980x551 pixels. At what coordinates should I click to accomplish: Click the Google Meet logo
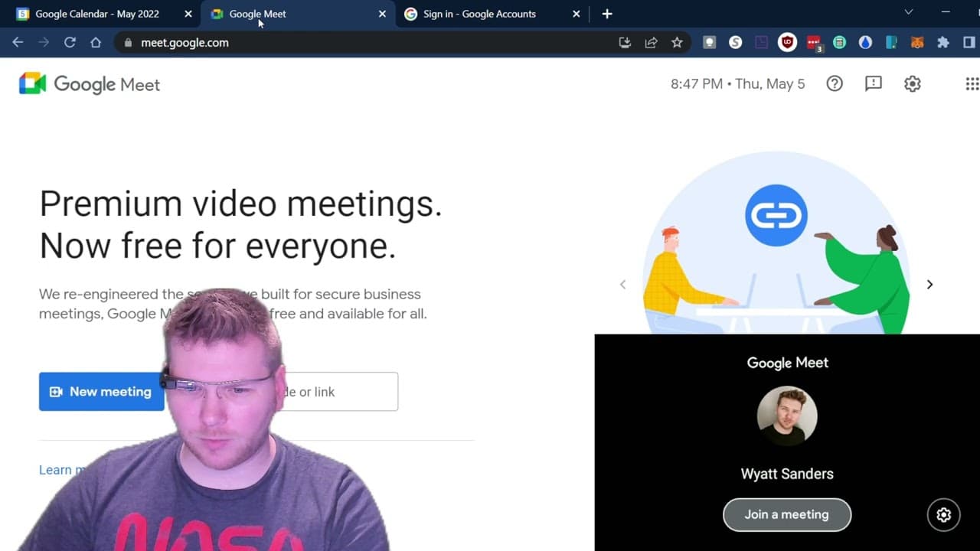tap(90, 84)
